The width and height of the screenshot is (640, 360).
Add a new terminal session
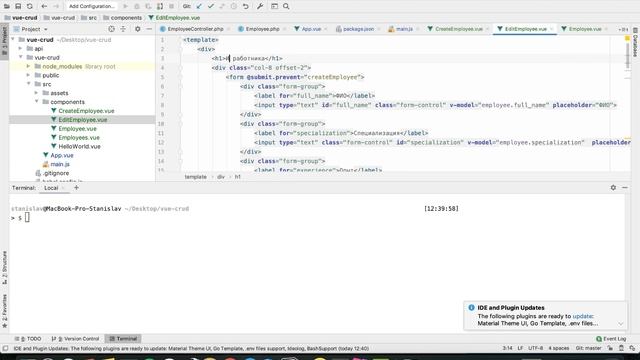(x=76, y=188)
